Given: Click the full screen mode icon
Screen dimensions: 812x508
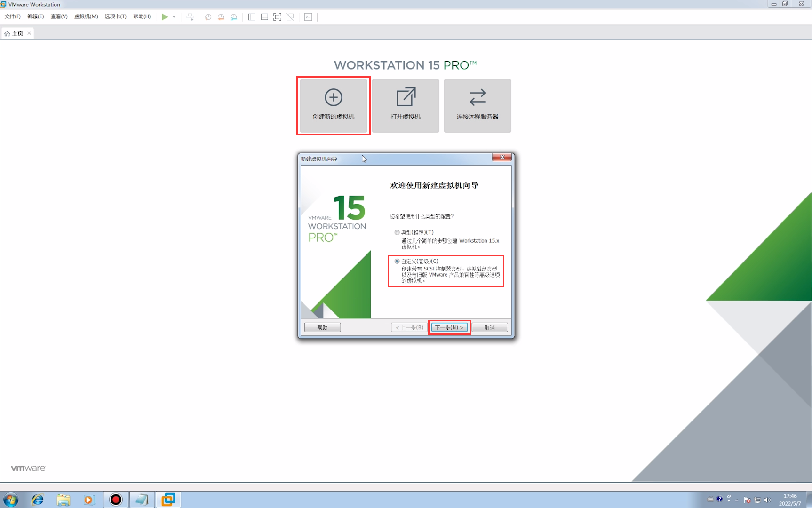Looking at the screenshot, I should 277,17.
